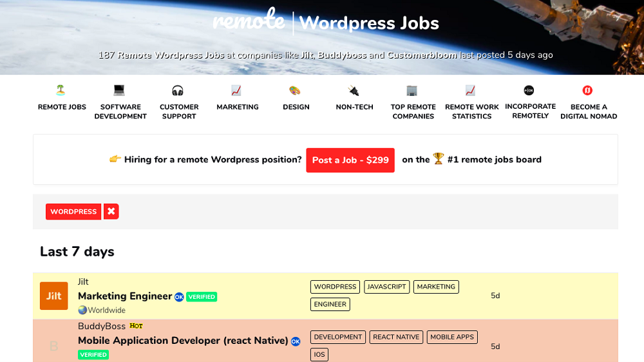Select the Non-Tech plug icon
644x362 pixels.
click(x=354, y=90)
